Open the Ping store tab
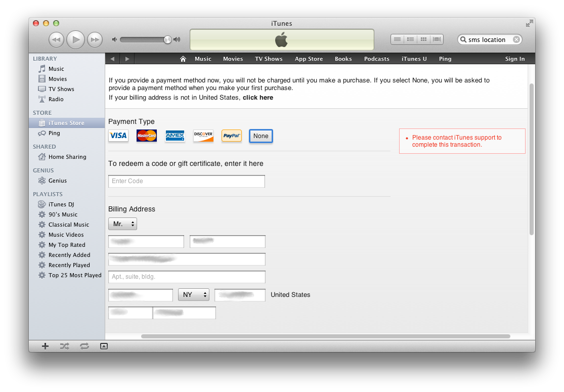Screen dimensions: 564x392 (445, 59)
